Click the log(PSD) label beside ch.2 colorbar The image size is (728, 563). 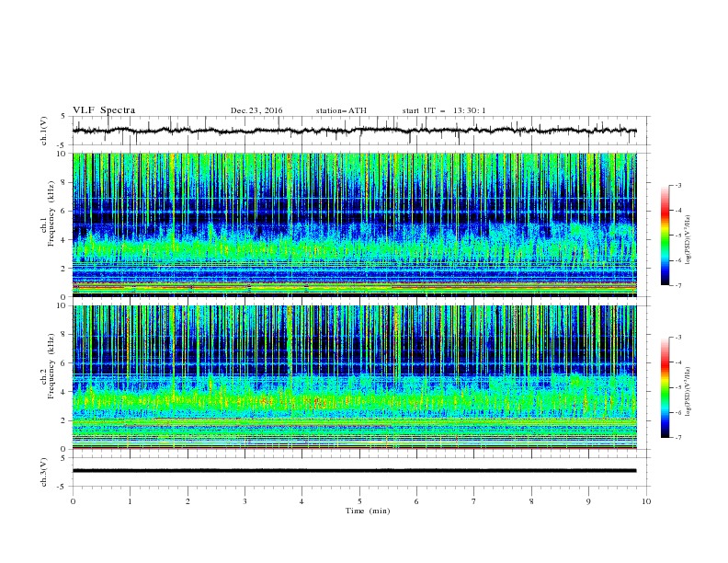click(688, 393)
